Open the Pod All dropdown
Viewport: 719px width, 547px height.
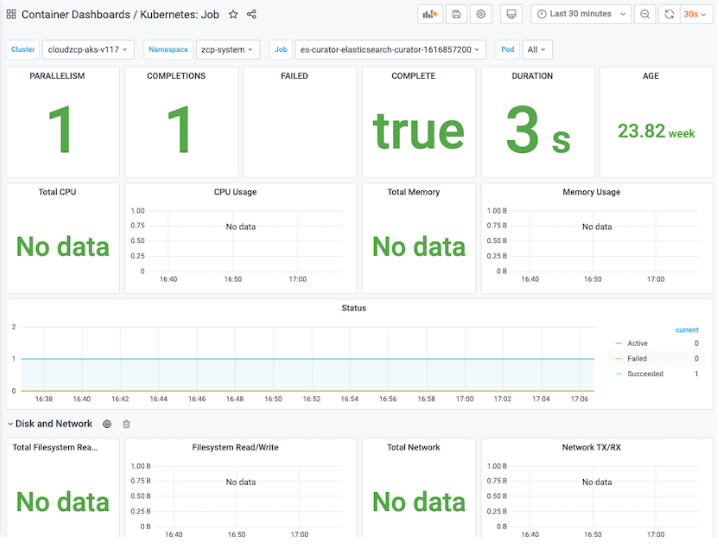pyautogui.click(x=537, y=50)
